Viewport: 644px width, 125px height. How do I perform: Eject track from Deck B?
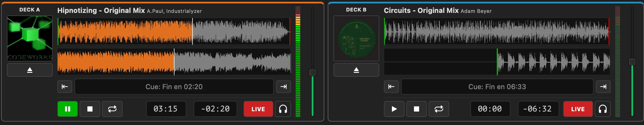click(x=356, y=70)
